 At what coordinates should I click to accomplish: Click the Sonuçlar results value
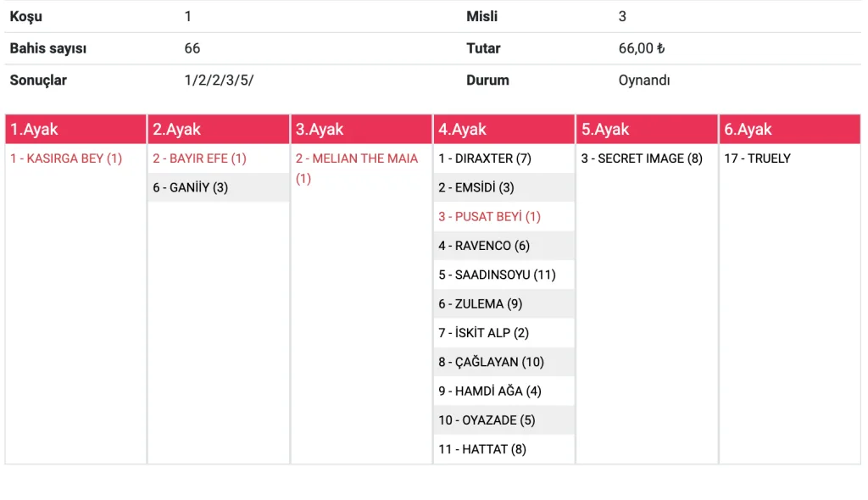point(219,81)
